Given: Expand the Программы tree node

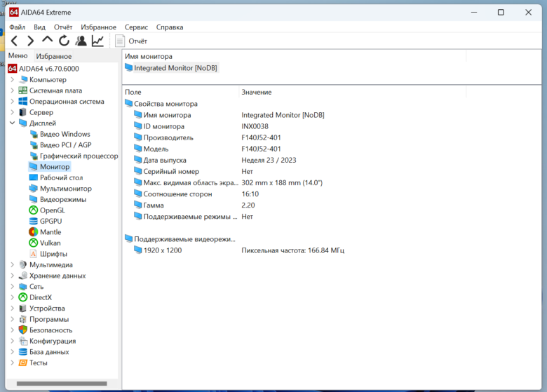Looking at the screenshot, I should (x=12, y=319).
